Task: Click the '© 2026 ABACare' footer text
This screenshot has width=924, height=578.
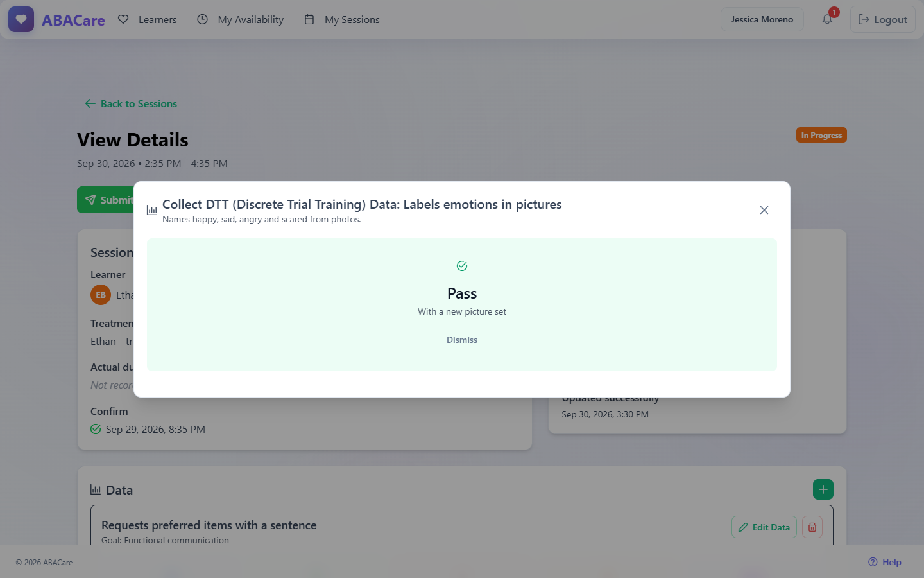Action: (x=44, y=563)
